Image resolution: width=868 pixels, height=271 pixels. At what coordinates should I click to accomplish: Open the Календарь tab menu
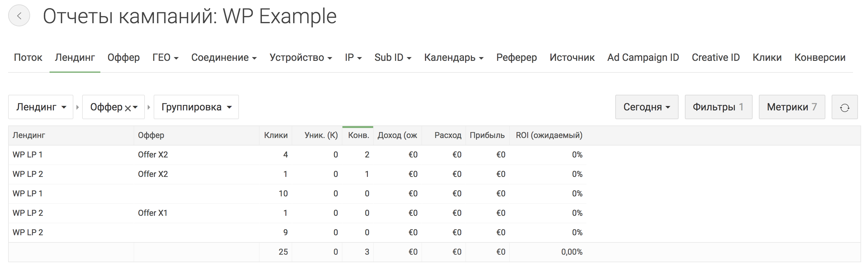453,58
